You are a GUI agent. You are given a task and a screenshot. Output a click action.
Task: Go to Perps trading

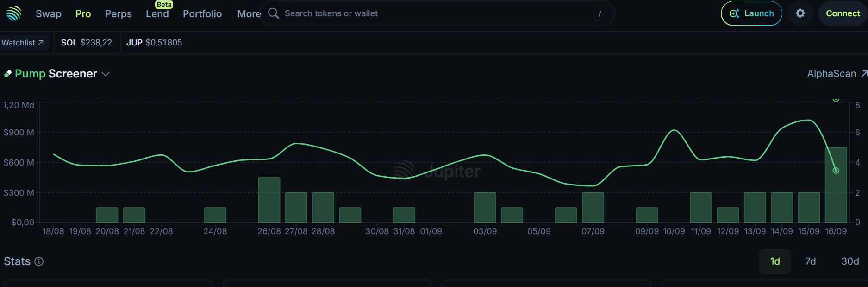pyautogui.click(x=119, y=14)
